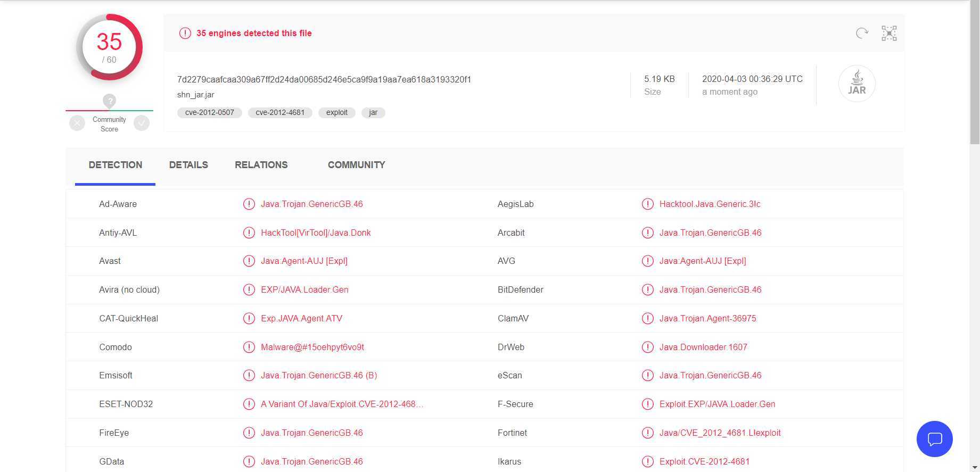The image size is (980, 472).
Task: Click the warning icon in the AegisLab row
Action: click(647, 204)
